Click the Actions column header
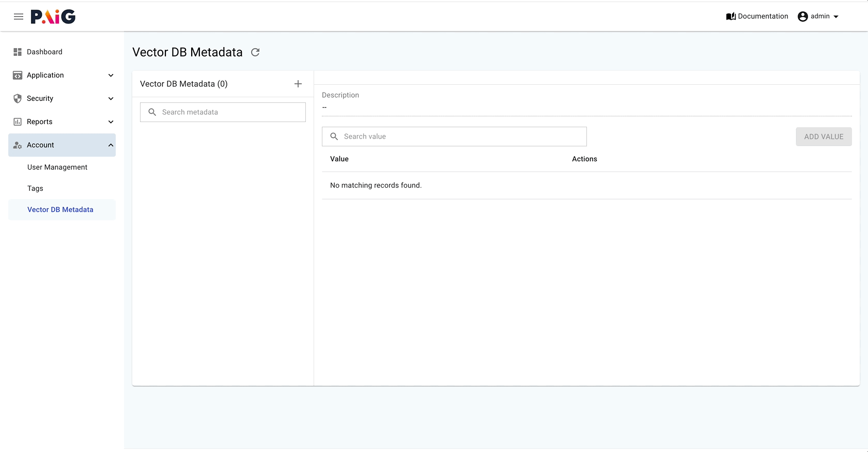 click(x=584, y=159)
